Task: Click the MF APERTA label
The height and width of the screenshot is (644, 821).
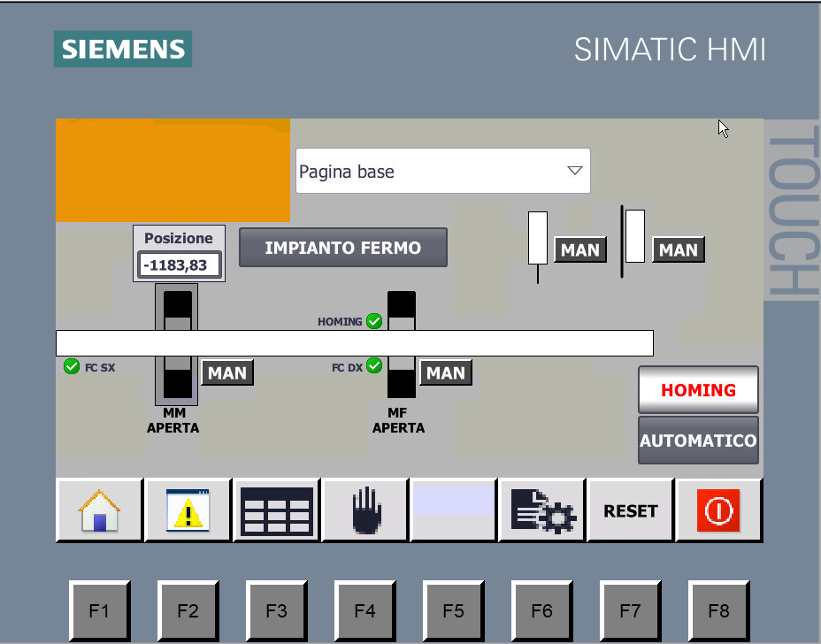Action: coord(398,420)
